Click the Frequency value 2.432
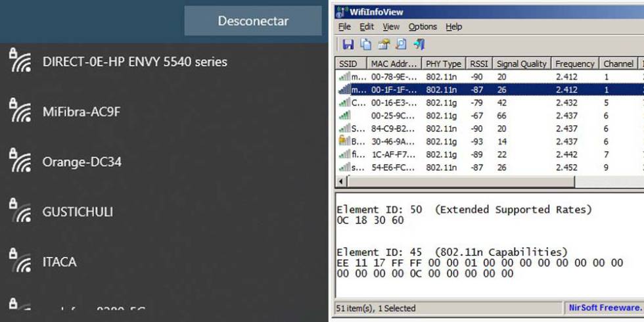This screenshot has width=644, height=322. pyautogui.click(x=566, y=103)
